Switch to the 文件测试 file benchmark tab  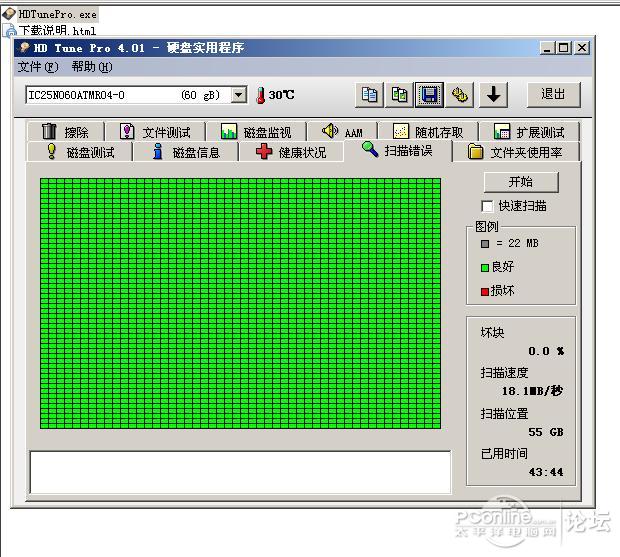click(x=155, y=132)
